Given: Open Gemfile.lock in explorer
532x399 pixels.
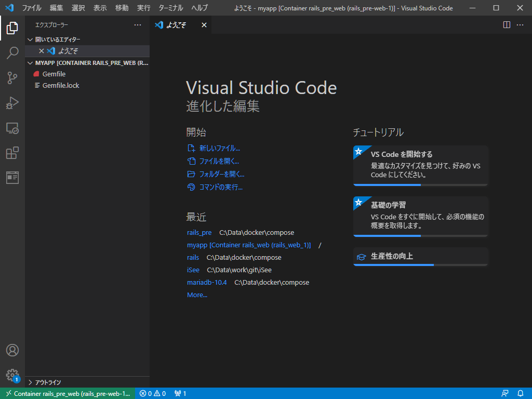Looking at the screenshot, I should click(87, 86).
